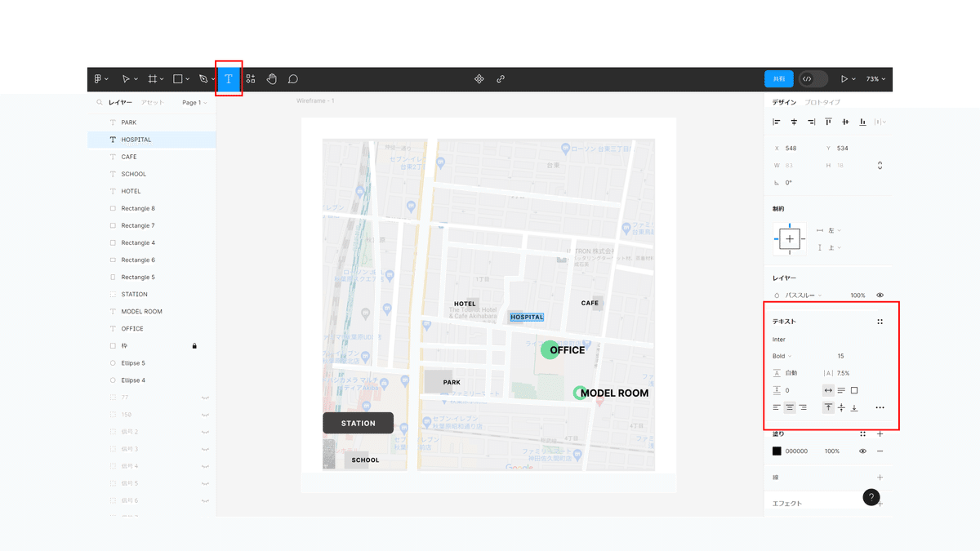Viewport: 980px width, 551px height.
Task: Show the hidden layer 150
Action: click(206, 415)
